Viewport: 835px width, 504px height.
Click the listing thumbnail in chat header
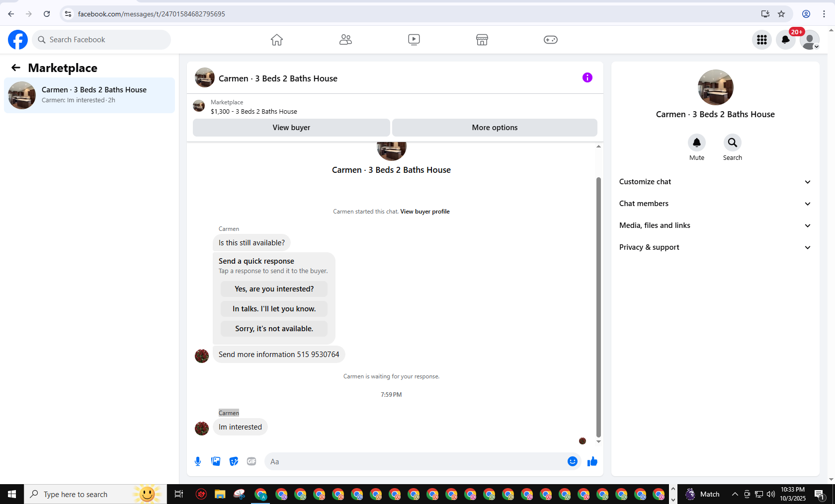[x=205, y=78]
